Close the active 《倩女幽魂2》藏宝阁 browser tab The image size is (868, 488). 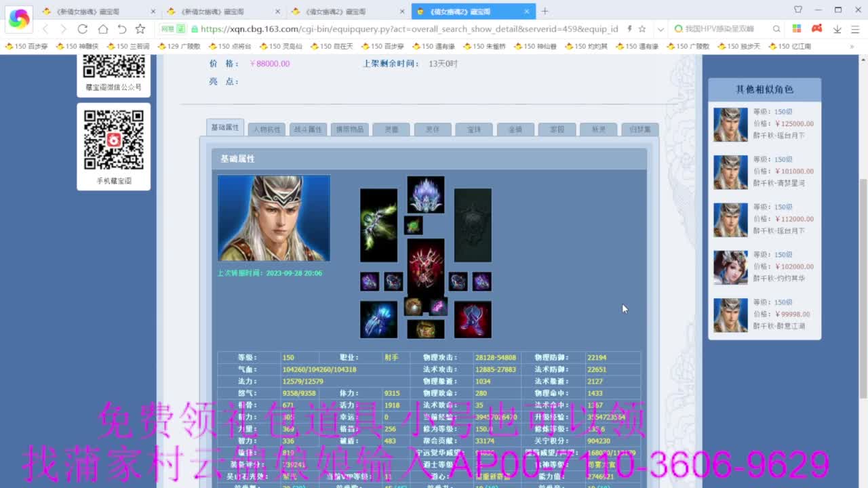tap(527, 12)
